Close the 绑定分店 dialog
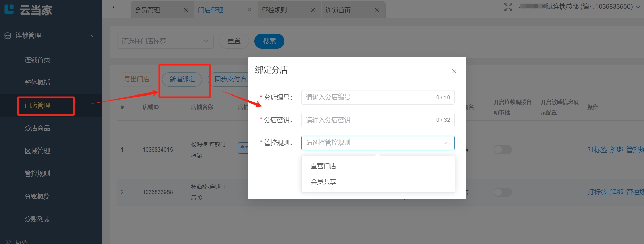The width and height of the screenshot is (644, 244). tap(454, 71)
